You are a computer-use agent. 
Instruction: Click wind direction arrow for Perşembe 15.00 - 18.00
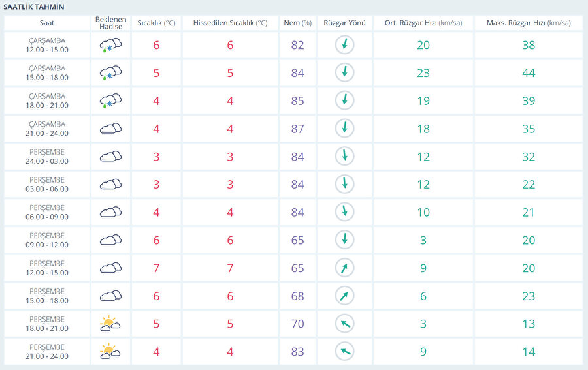pos(344,296)
